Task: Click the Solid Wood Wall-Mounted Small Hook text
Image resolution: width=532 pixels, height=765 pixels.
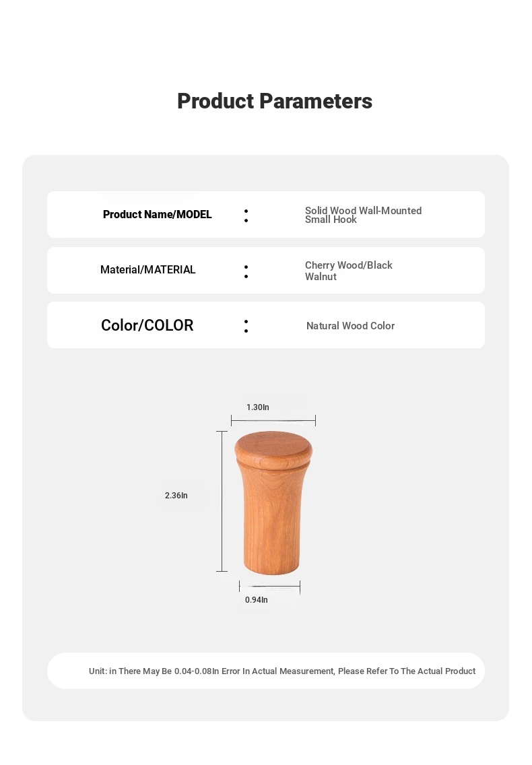Action: pos(363,215)
